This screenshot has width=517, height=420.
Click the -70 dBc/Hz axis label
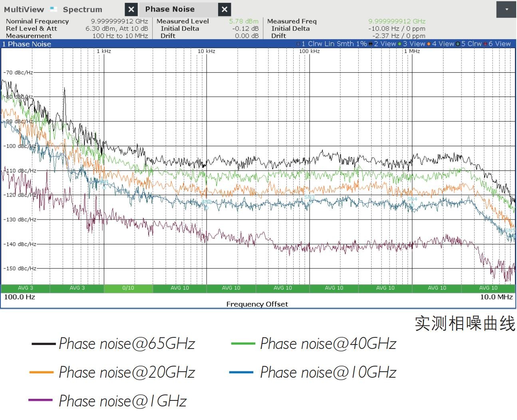[18, 72]
